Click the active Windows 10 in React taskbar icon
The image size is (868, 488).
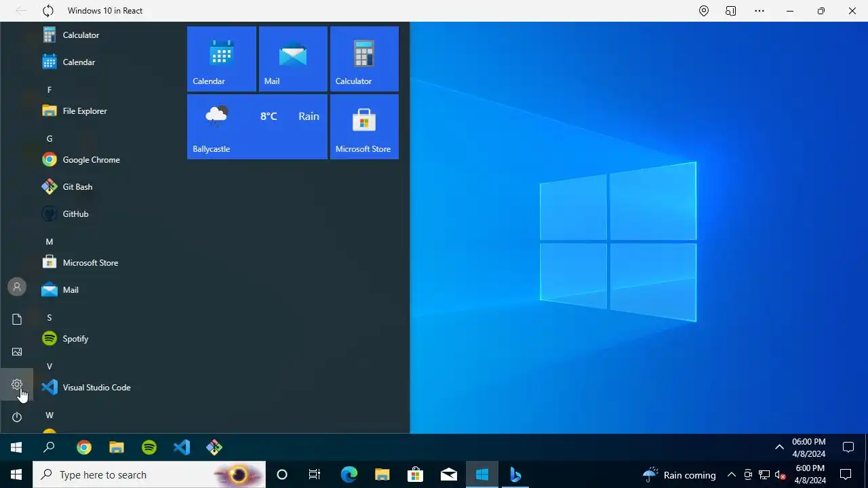tap(482, 474)
